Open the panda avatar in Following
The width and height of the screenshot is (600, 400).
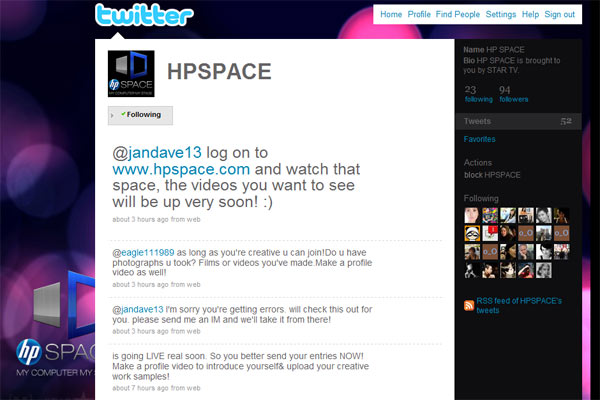tap(472, 233)
